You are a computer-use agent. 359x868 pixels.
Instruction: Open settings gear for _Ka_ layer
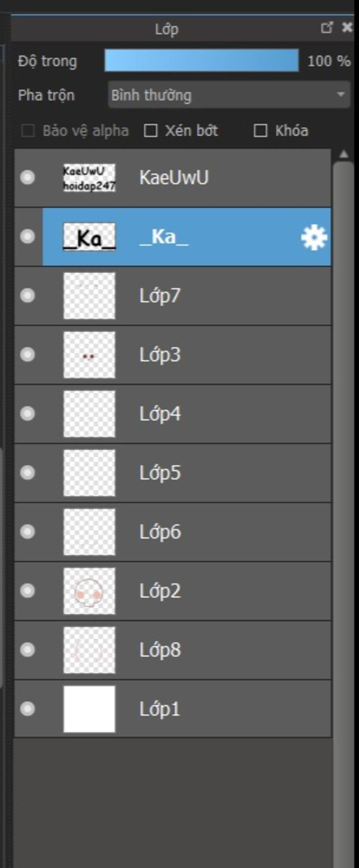(x=314, y=237)
